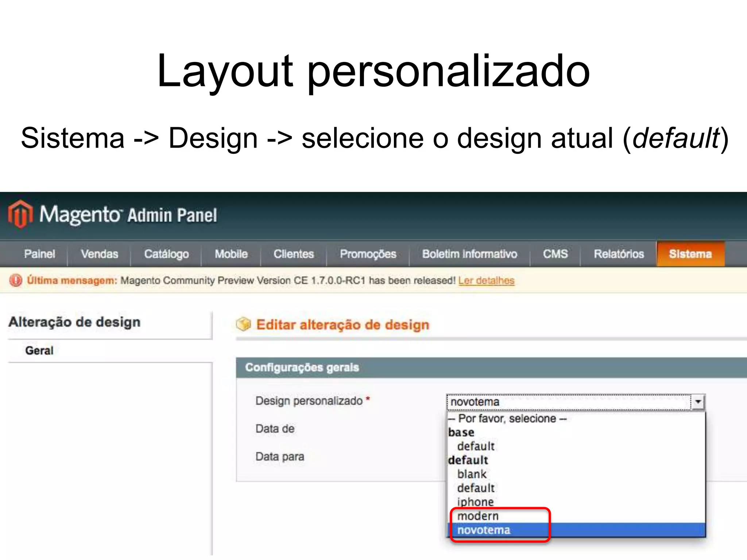The height and width of the screenshot is (560, 747).
Task: Choose the Por favor, selecione option
Action: click(576, 418)
